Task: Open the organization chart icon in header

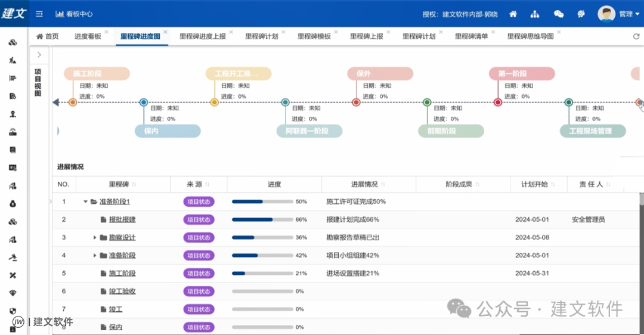Action: coord(535,14)
